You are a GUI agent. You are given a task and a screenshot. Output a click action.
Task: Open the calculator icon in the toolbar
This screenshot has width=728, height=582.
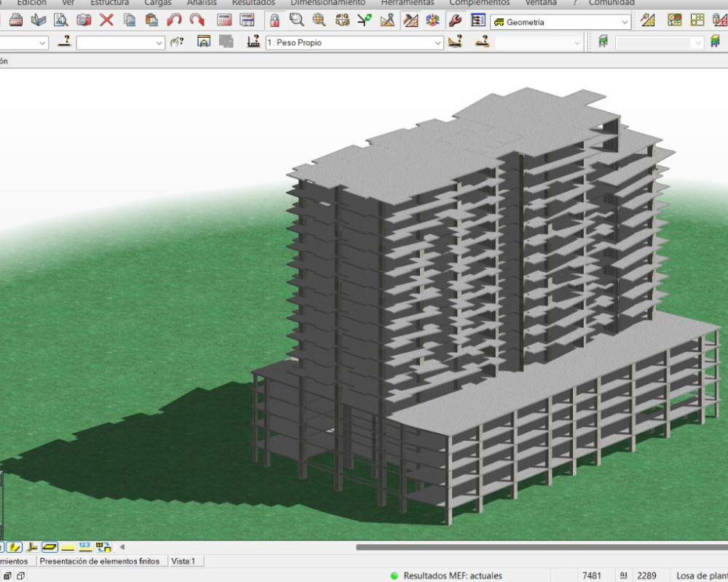(x=225, y=20)
